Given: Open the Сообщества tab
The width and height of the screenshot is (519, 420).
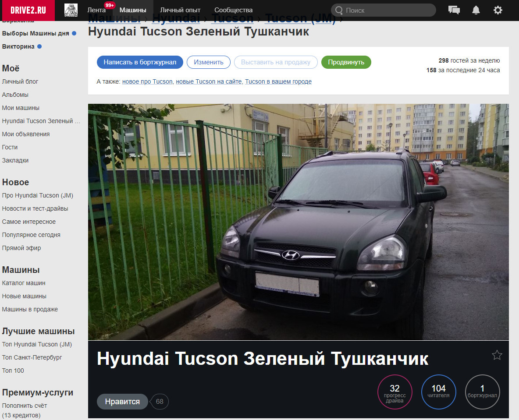Looking at the screenshot, I should (x=233, y=10).
